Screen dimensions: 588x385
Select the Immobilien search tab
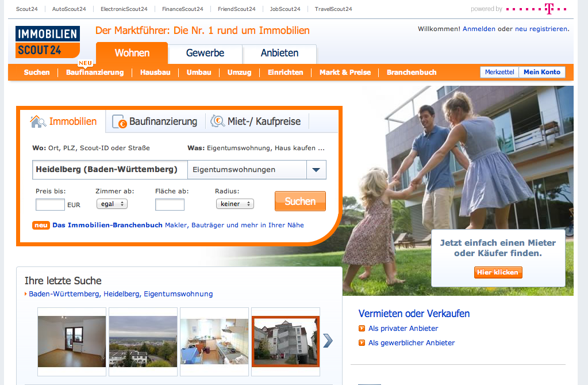63,121
